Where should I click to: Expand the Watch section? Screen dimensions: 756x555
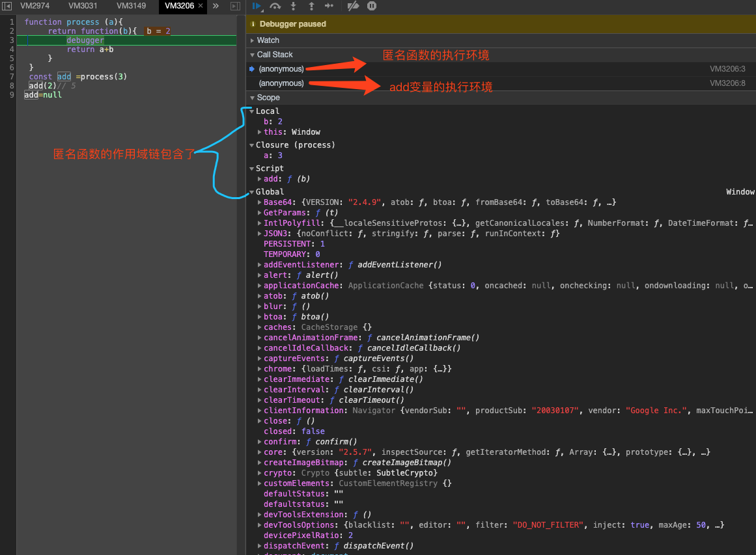click(268, 40)
